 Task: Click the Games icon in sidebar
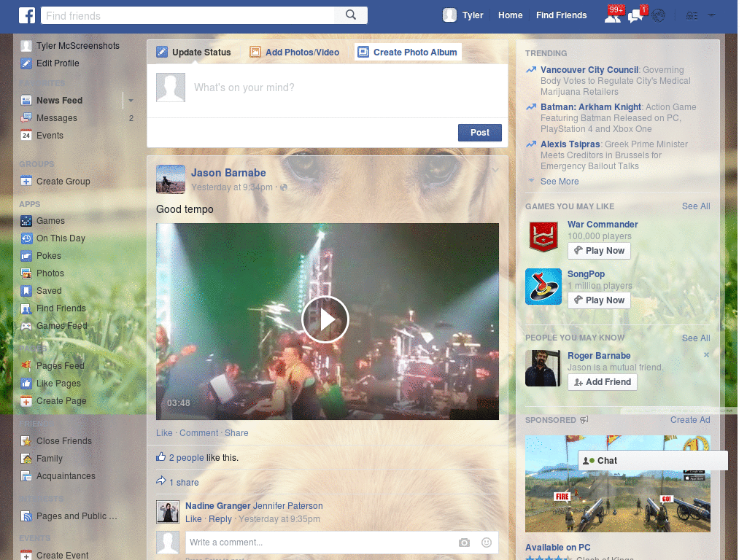pos(26,221)
